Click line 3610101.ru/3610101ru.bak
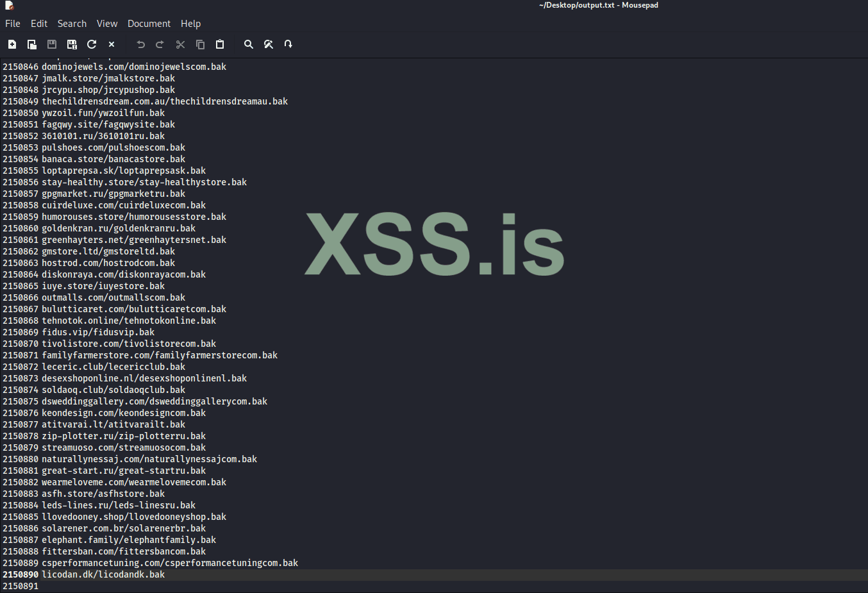The image size is (868, 593). tap(103, 136)
